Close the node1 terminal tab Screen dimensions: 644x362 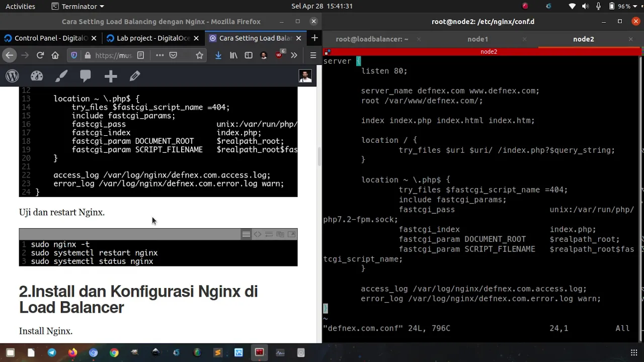[524, 39]
